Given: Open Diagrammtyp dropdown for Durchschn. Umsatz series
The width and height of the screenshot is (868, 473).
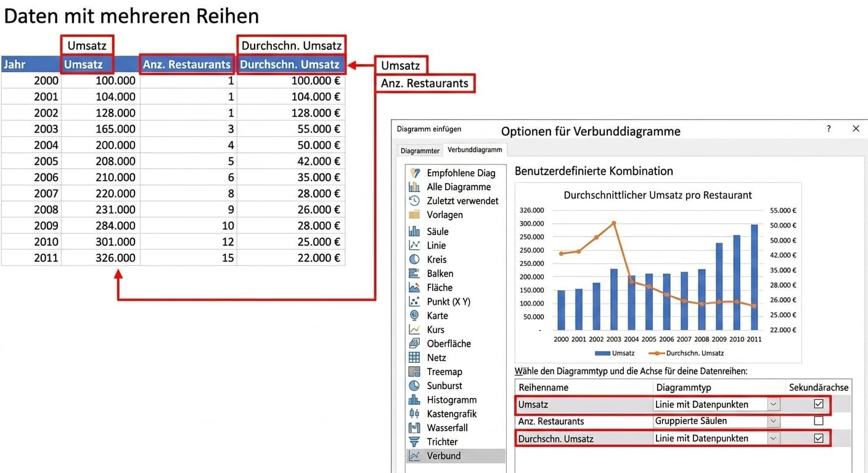Looking at the screenshot, I should 774,439.
